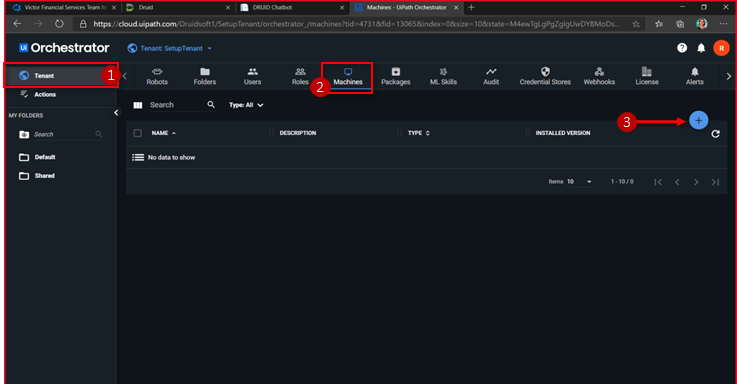This screenshot has height=384, width=737.
Task: Click the Orchestrator logo
Action: (x=64, y=48)
